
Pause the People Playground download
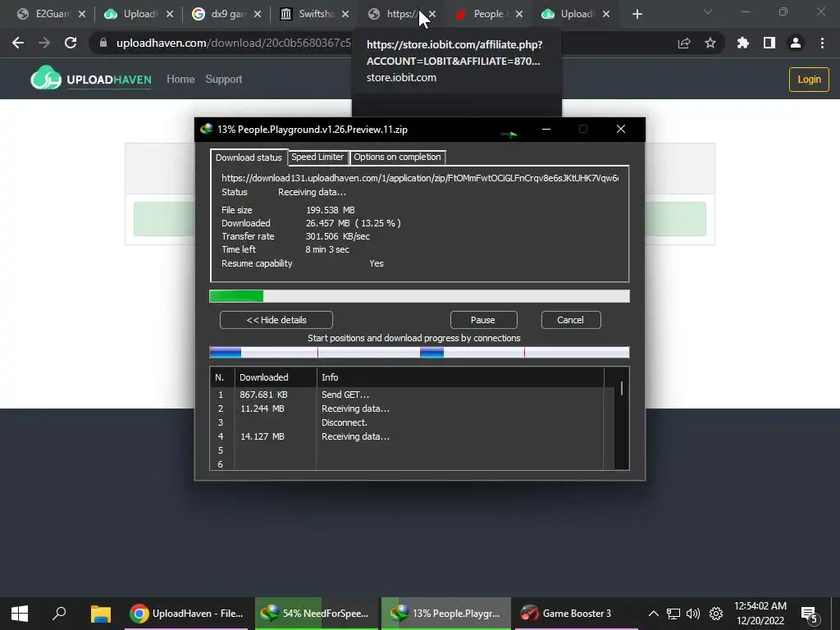483,320
